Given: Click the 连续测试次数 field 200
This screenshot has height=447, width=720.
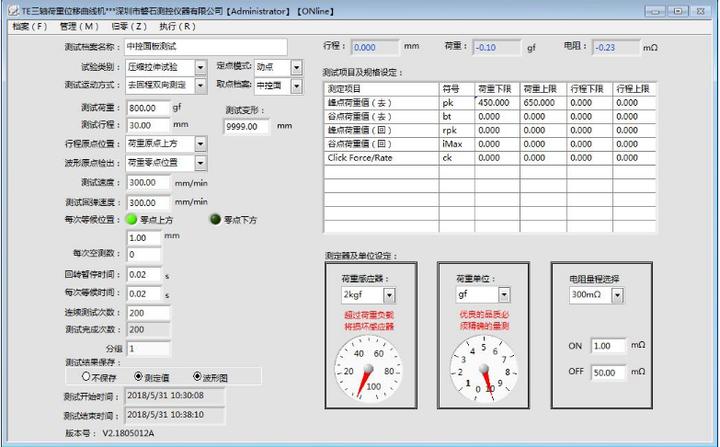Looking at the screenshot, I should pyautogui.click(x=148, y=313).
